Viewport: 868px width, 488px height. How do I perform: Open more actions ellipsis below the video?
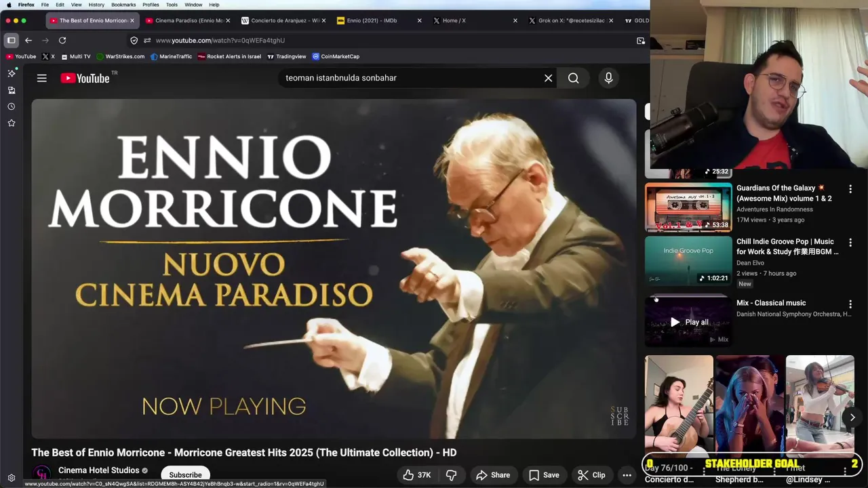click(627, 475)
